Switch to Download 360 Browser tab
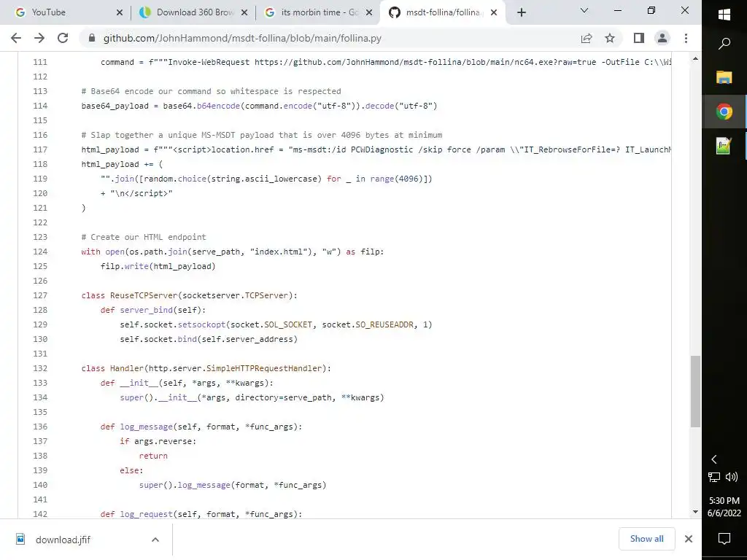This screenshot has height=560, width=747. tap(193, 12)
